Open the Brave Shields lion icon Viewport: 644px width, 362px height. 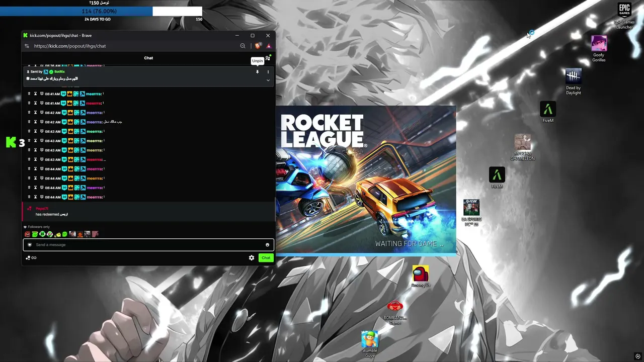click(258, 46)
